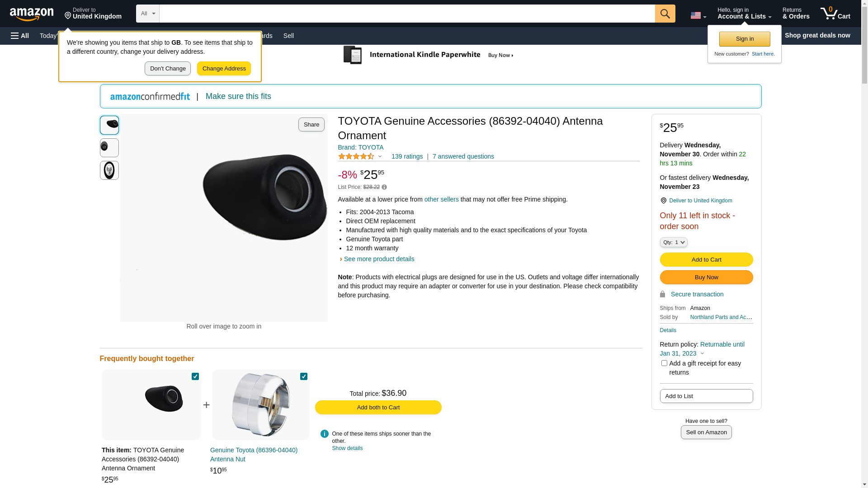Open Returns & Orders

pyautogui.click(x=796, y=14)
